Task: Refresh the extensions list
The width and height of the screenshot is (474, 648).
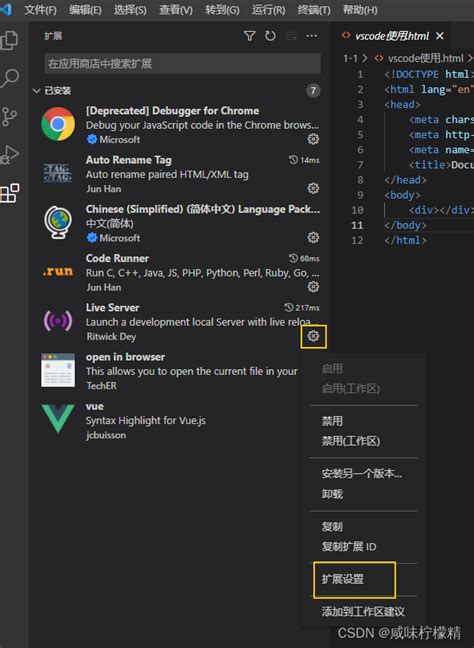Action: [270, 36]
